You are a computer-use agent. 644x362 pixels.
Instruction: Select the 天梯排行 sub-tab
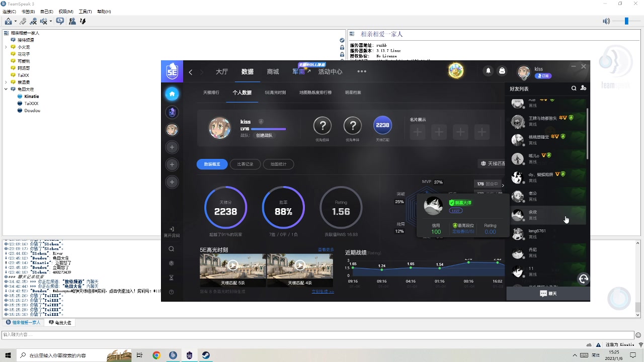[x=211, y=93]
